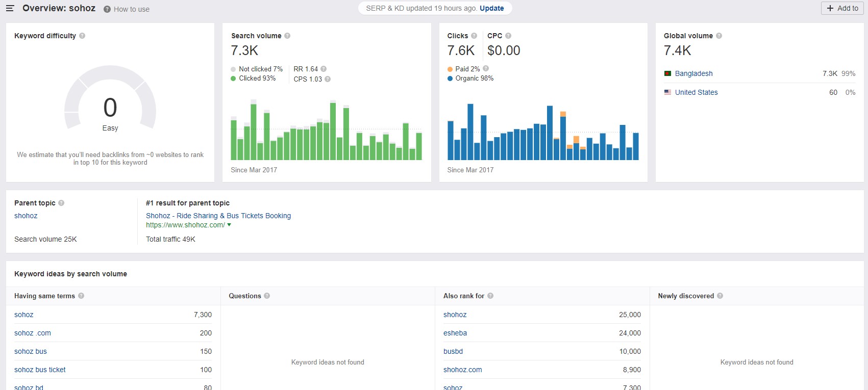Click the United States flag icon
The height and width of the screenshot is (390, 868).
(x=667, y=92)
